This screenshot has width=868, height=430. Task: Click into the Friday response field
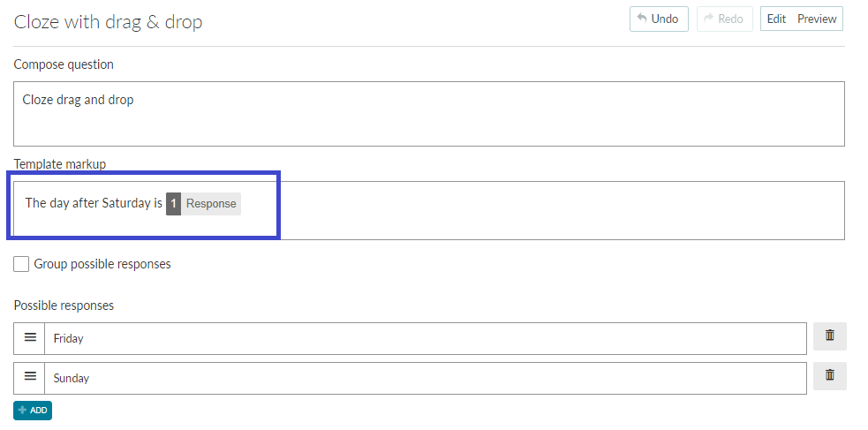tap(425, 338)
